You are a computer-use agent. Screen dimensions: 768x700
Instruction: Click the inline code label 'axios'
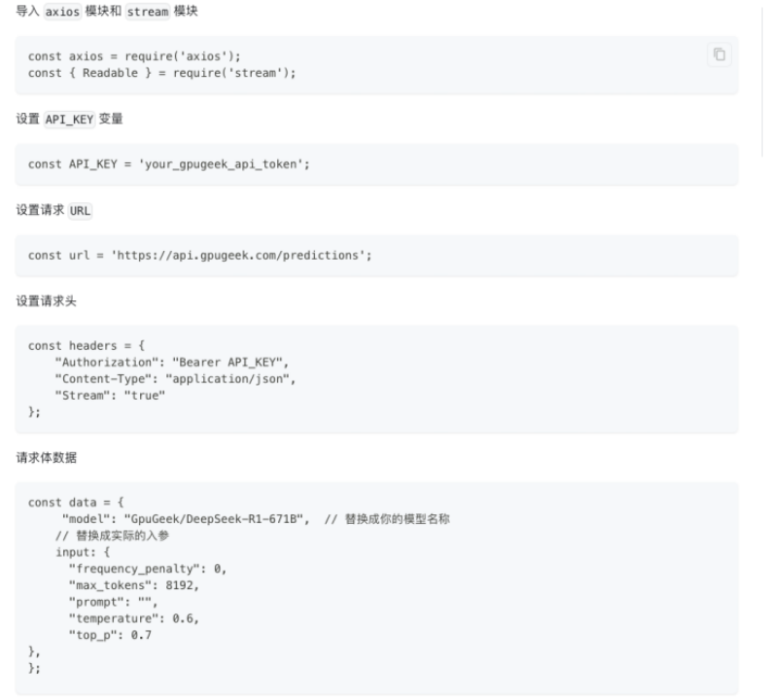pyautogui.click(x=62, y=12)
